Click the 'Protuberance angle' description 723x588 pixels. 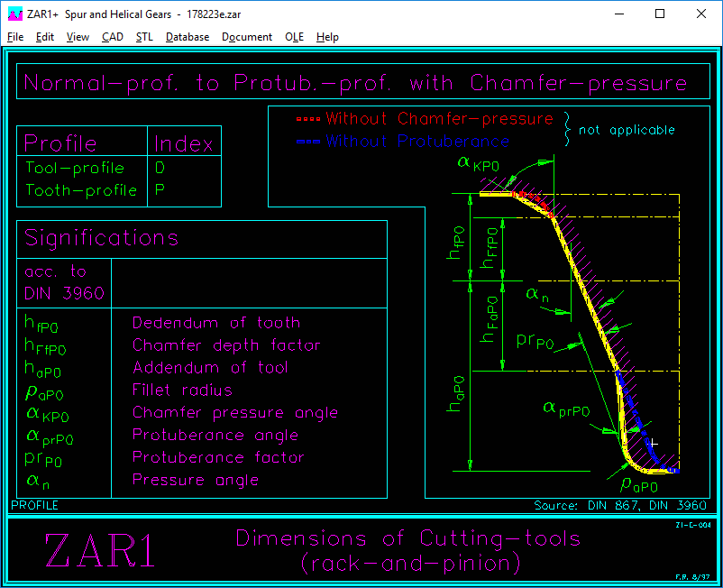215,435
